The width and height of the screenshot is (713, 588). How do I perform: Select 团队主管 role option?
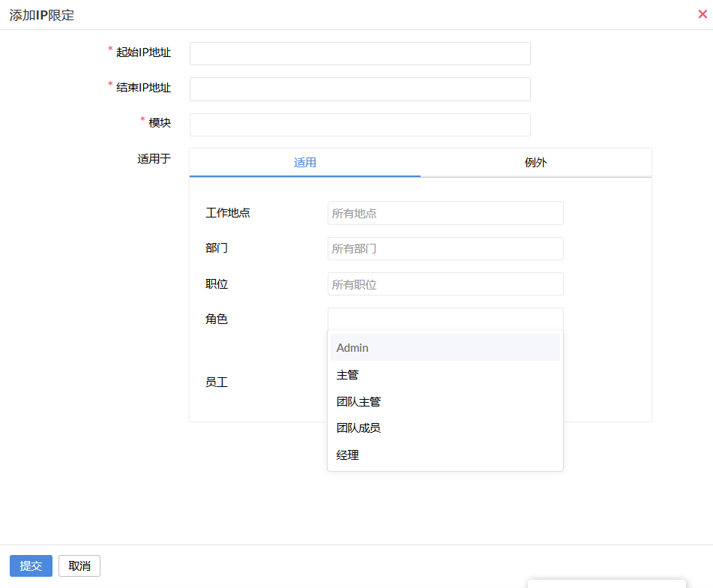pyautogui.click(x=445, y=402)
